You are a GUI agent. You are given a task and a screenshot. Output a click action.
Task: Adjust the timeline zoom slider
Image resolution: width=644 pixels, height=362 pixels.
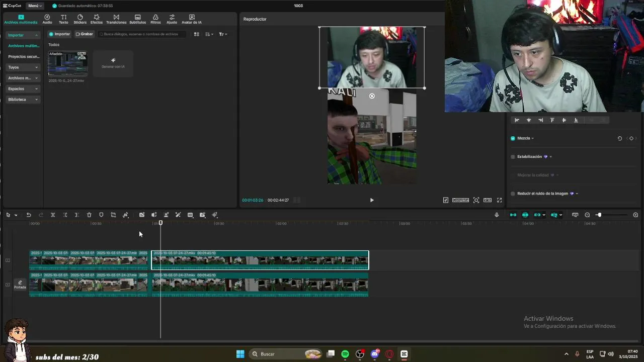pyautogui.click(x=599, y=215)
